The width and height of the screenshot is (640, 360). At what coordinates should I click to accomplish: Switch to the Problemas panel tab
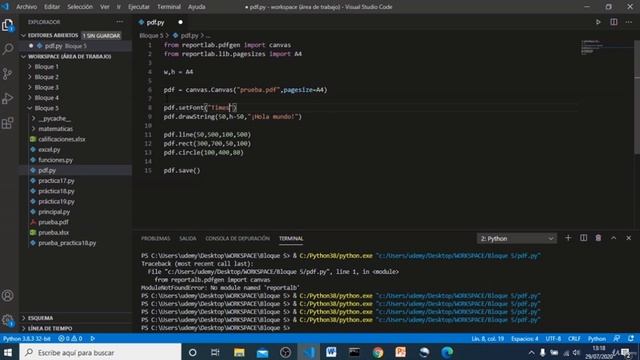pyautogui.click(x=156, y=238)
